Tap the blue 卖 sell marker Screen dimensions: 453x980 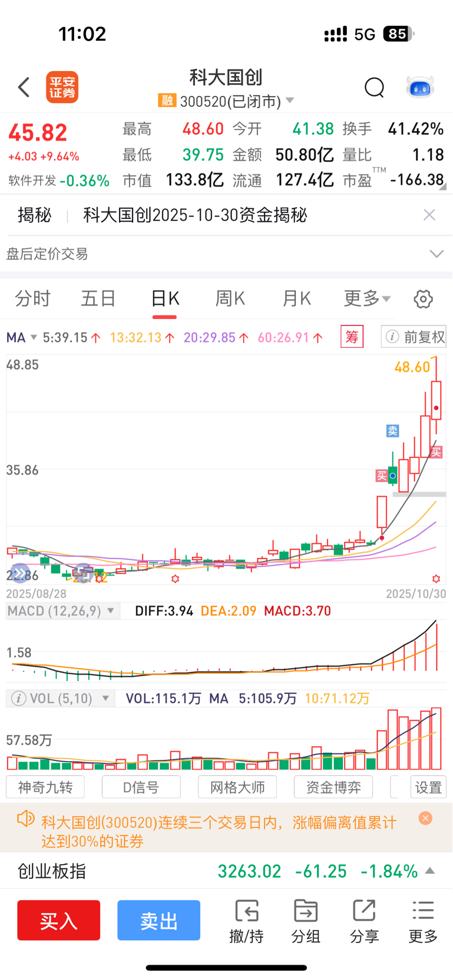(x=393, y=431)
